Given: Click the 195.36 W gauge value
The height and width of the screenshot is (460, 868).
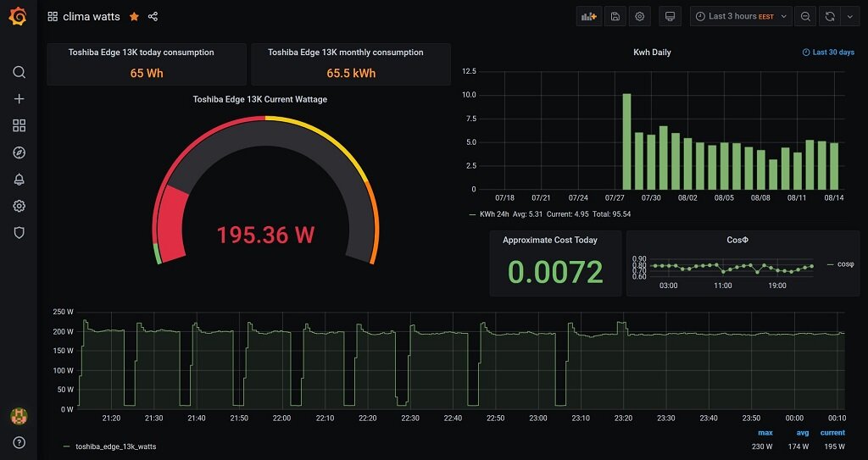Looking at the screenshot, I should point(265,235).
